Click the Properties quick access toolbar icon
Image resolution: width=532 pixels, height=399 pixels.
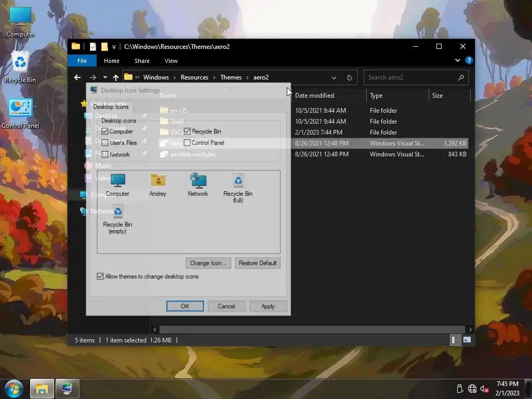[92, 47]
